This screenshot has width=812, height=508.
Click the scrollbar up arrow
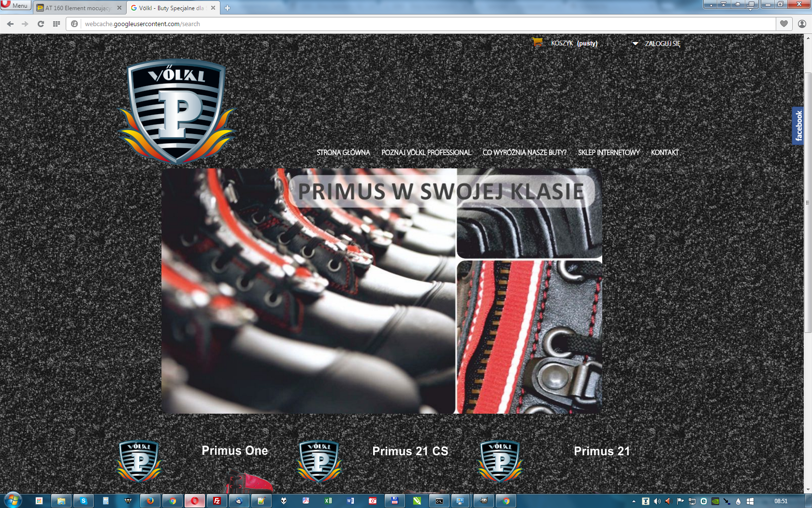tap(808, 38)
